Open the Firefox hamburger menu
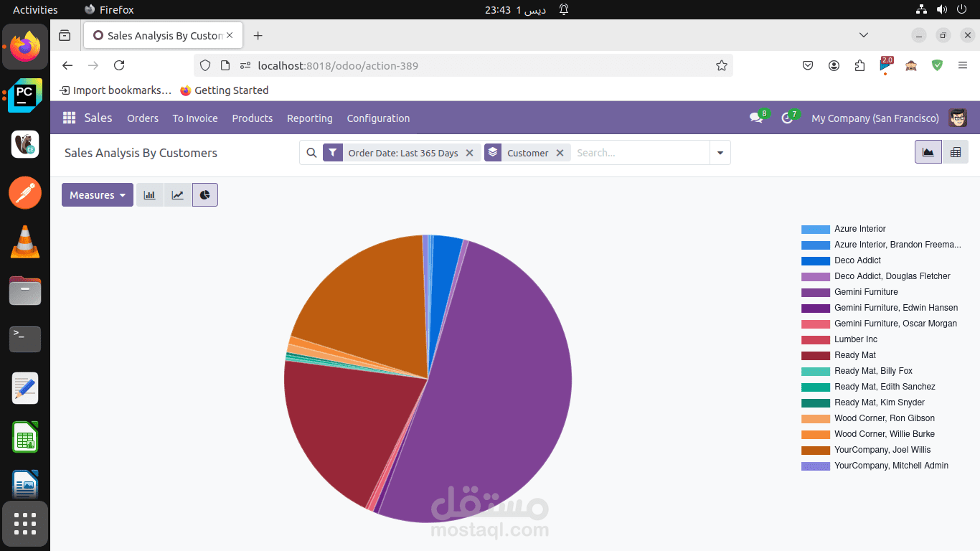The height and width of the screenshot is (551, 980). click(963, 65)
